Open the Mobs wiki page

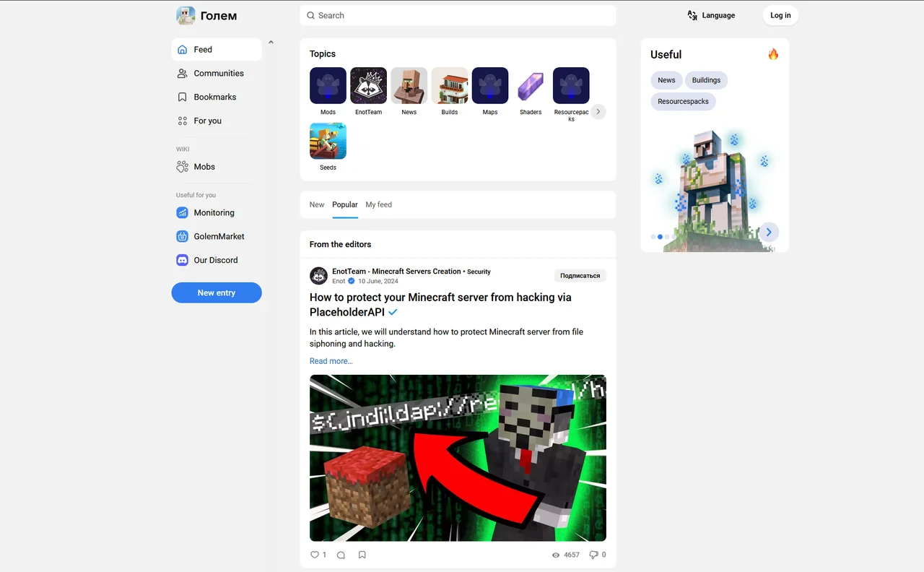[217, 167]
